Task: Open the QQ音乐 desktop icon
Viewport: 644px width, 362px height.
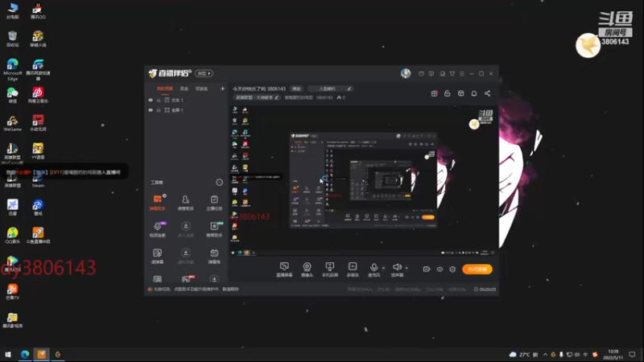Action: tap(12, 236)
